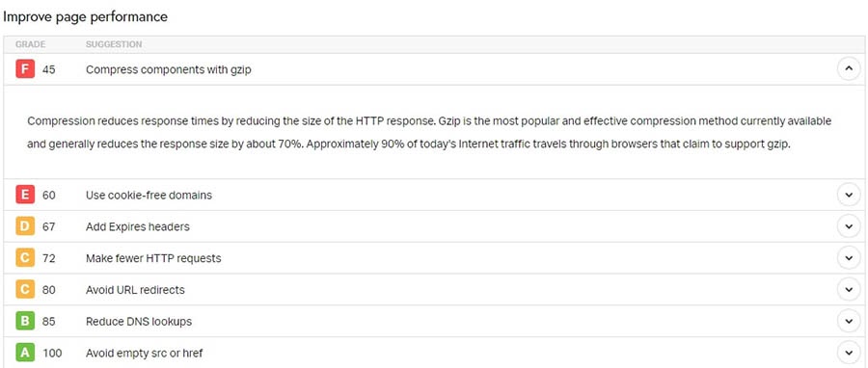Expand the Make fewer HTTP requests chevron

[x=849, y=258]
